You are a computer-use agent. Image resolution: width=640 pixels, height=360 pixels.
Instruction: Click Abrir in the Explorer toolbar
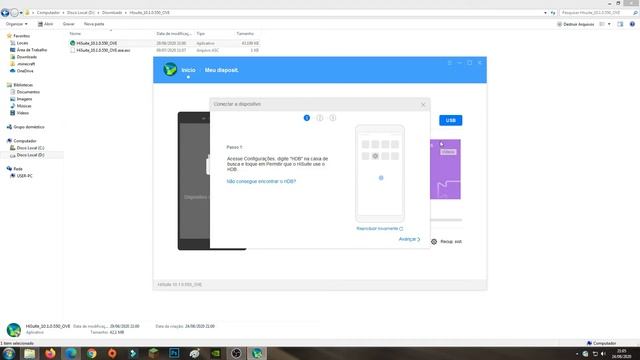tap(45, 24)
